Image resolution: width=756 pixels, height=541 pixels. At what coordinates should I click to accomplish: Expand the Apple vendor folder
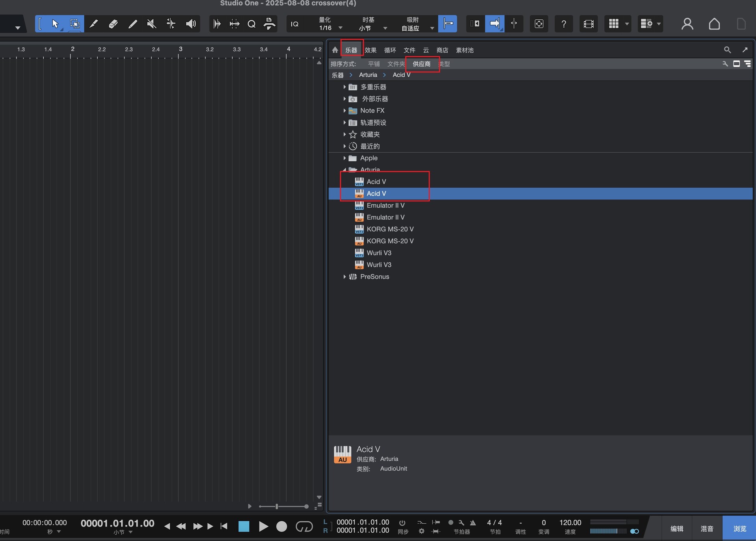[345, 158]
